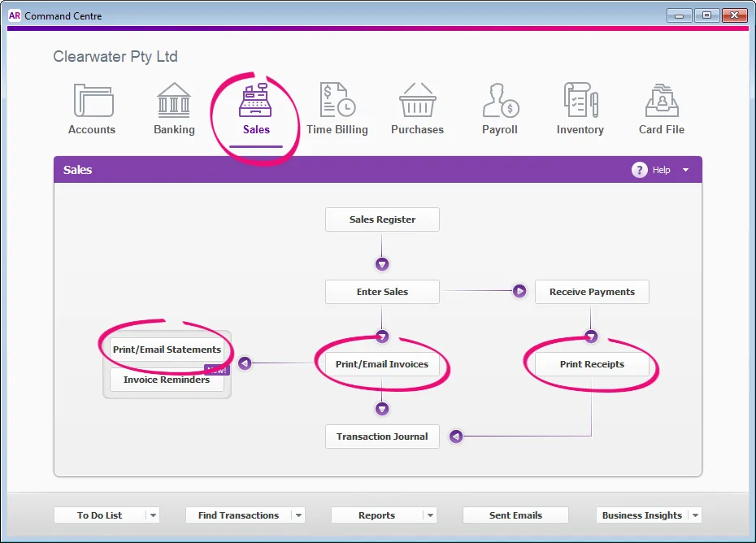Click Print/Email Invoices button
Viewport: 756px width, 543px height.
point(382,364)
